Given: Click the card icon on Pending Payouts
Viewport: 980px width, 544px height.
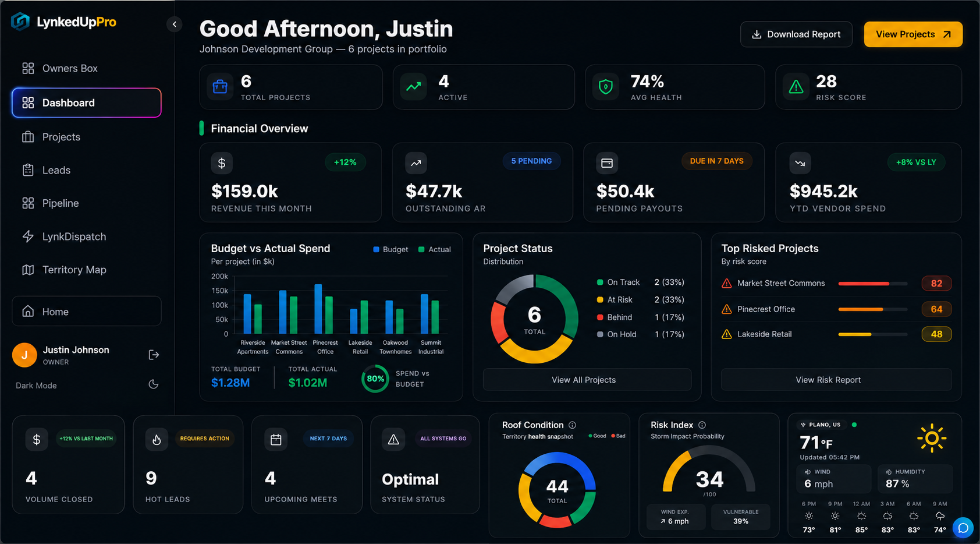Looking at the screenshot, I should click(x=607, y=163).
